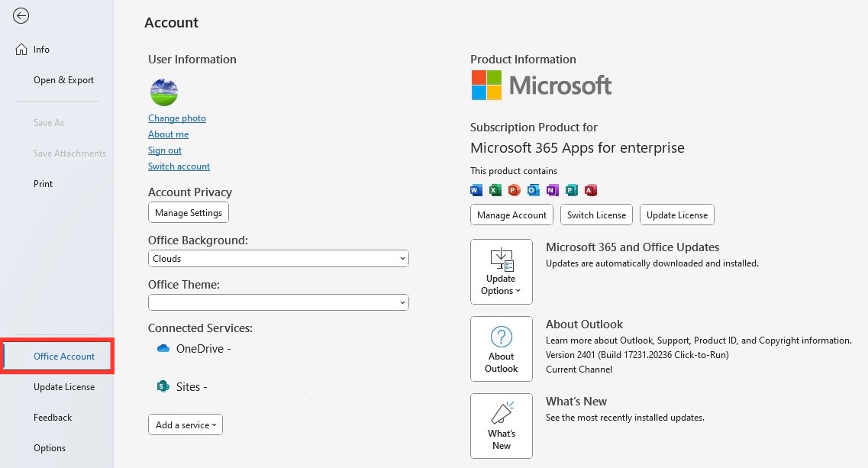This screenshot has width=868, height=468.
Task: Click the Sites connected service entry
Action: [x=182, y=386]
